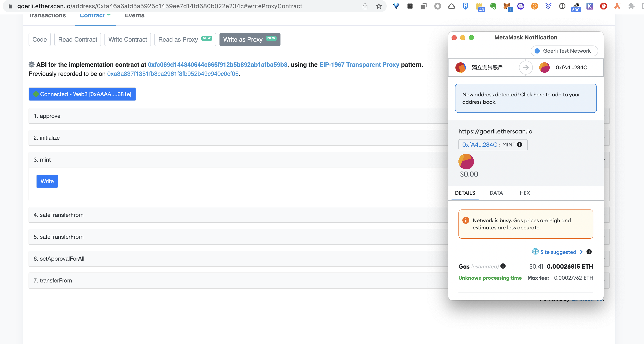
Task: Click the info icon after the Site suggested chevron
Action: 589,252
